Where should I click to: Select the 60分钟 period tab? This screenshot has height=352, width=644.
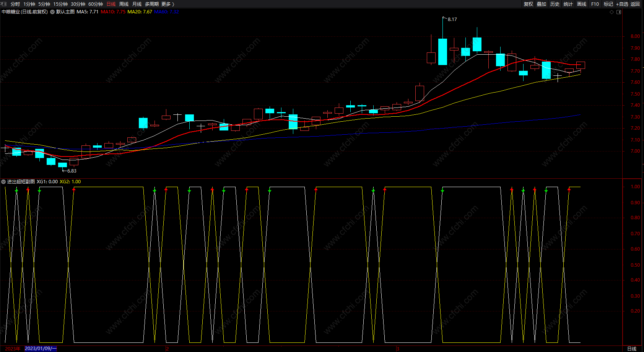click(96, 4)
